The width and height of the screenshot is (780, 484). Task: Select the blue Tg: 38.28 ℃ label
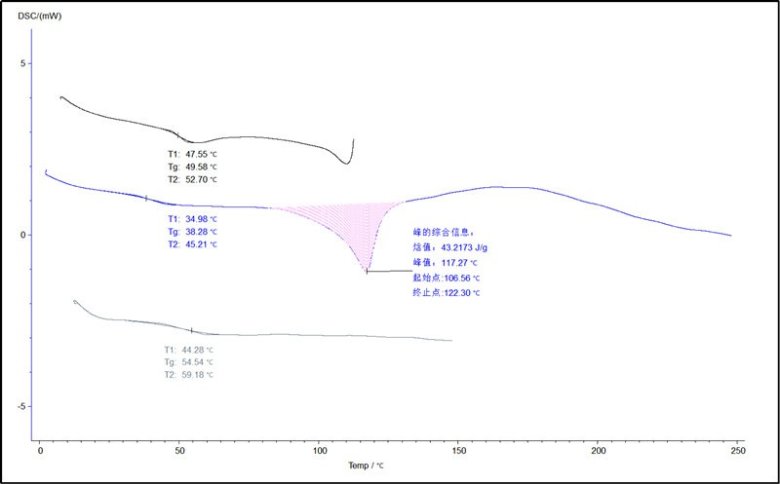point(192,231)
